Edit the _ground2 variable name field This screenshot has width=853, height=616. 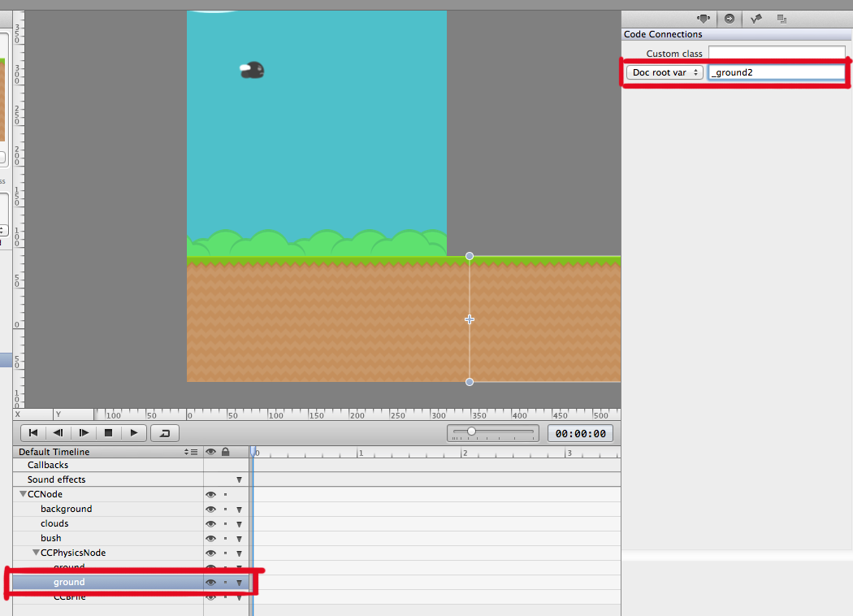click(x=776, y=72)
